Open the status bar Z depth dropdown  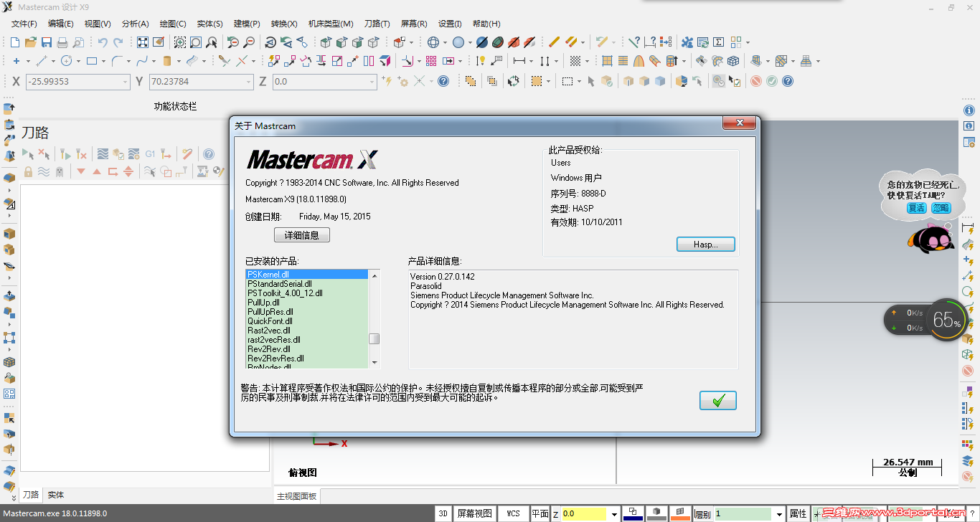coord(614,514)
